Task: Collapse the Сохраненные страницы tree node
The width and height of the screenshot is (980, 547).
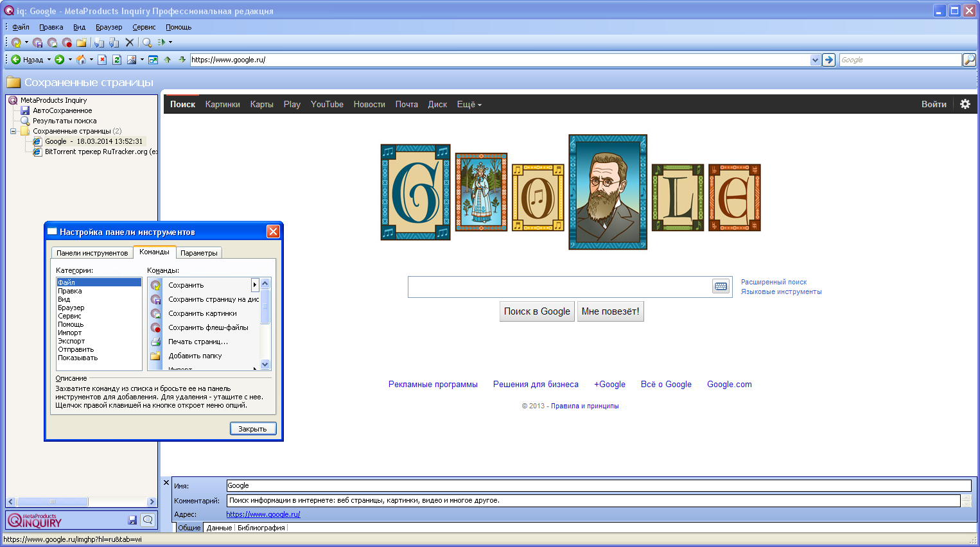Action: (13, 131)
